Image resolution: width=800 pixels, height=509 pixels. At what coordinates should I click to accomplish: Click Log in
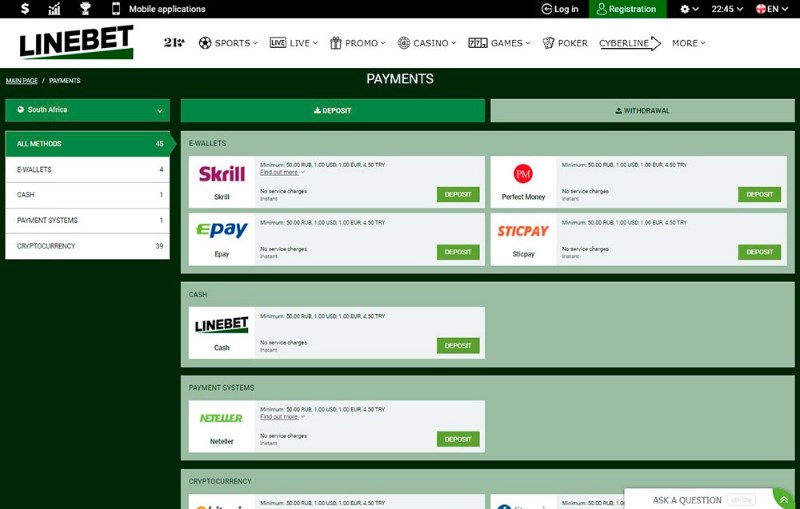click(x=560, y=9)
